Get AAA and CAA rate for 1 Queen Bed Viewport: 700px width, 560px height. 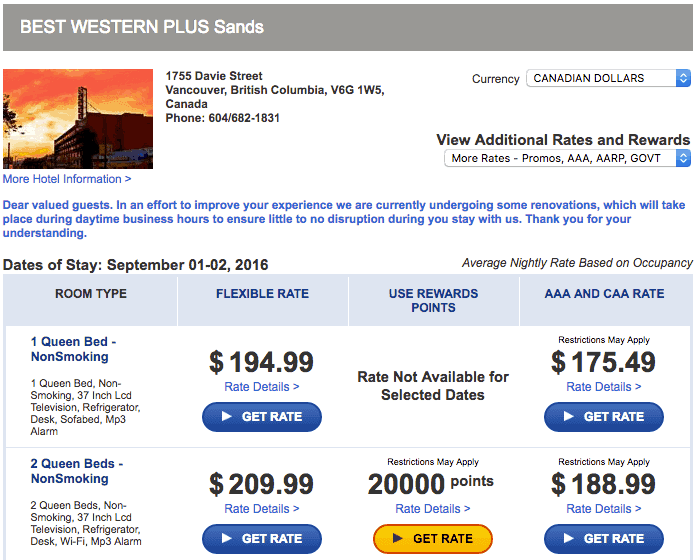pos(604,417)
